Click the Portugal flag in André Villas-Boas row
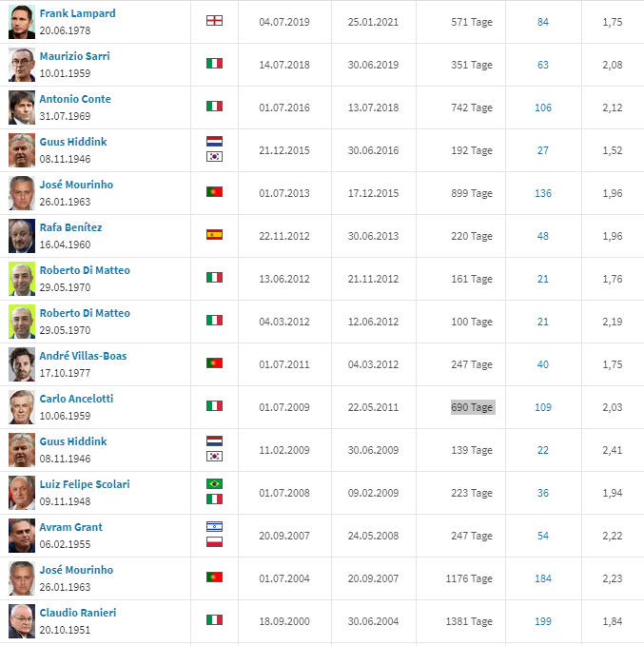Screen dimensions: 644x646 coord(214,363)
